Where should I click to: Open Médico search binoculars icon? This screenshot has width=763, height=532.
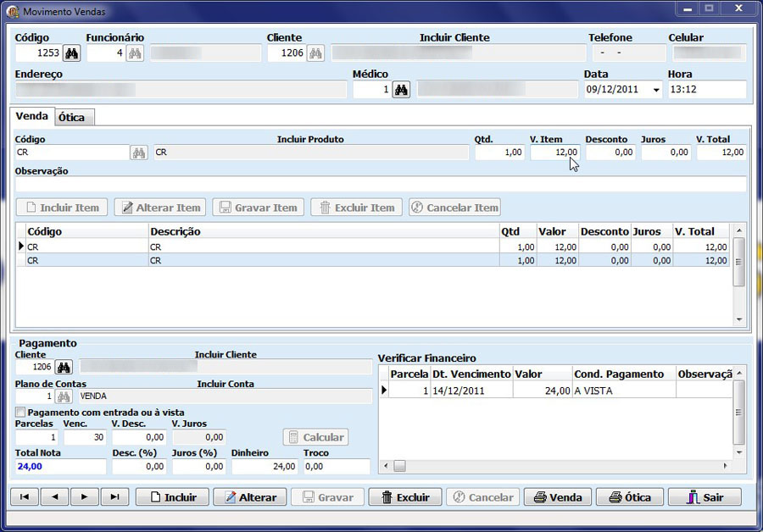[401, 90]
